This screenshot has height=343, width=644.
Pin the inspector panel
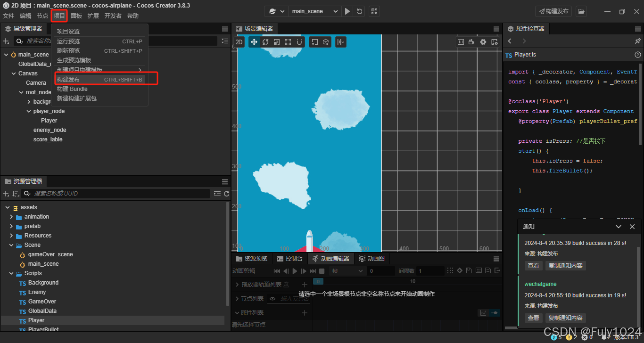(x=638, y=41)
